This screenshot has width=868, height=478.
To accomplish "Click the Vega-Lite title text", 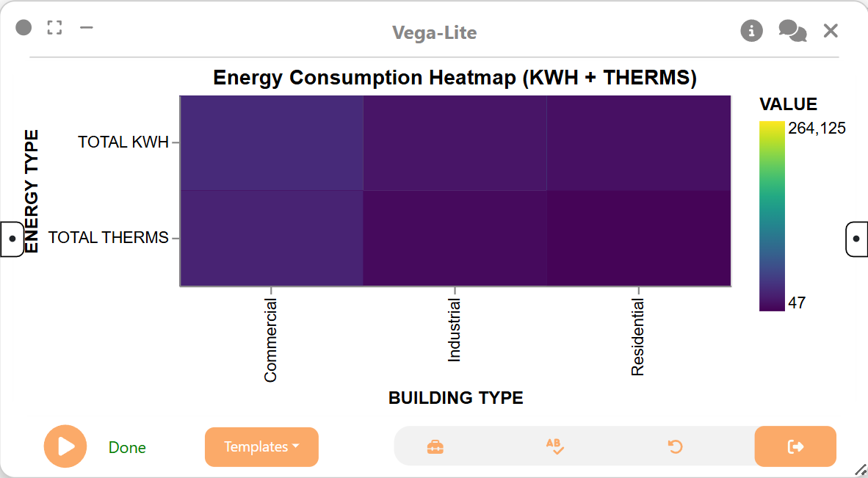I will [x=435, y=32].
